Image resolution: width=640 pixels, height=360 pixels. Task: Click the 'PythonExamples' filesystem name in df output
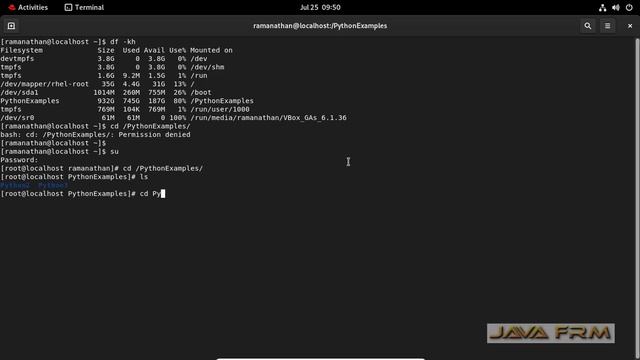click(30, 101)
